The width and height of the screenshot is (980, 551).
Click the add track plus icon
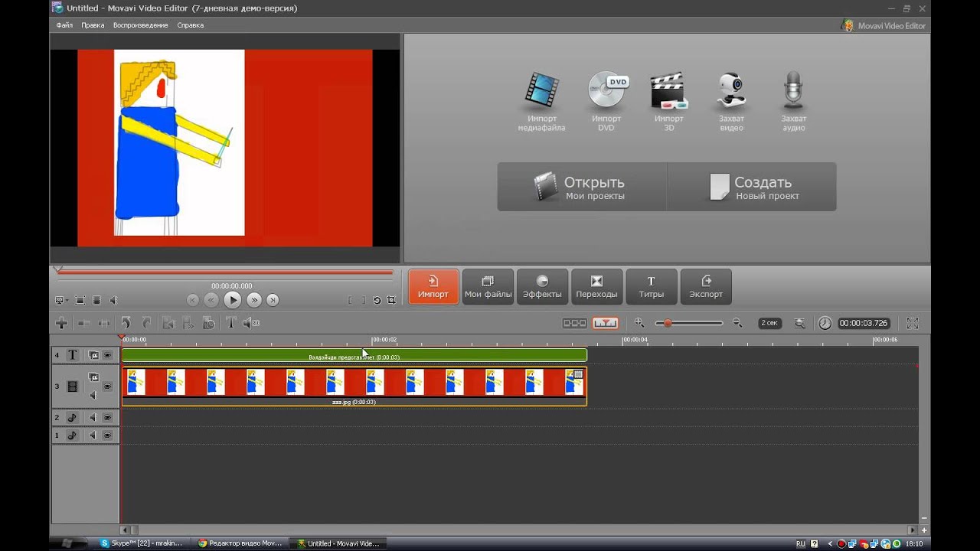click(62, 324)
